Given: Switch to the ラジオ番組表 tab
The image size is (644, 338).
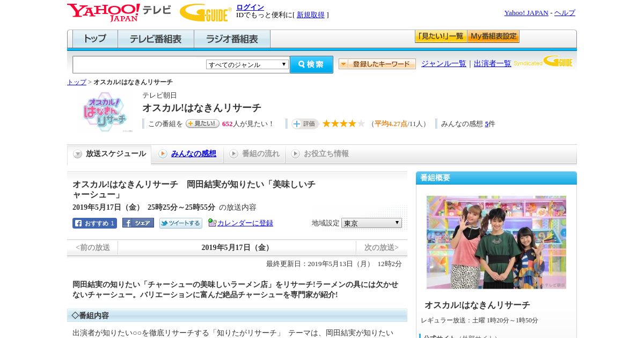Looking at the screenshot, I should coord(232,39).
